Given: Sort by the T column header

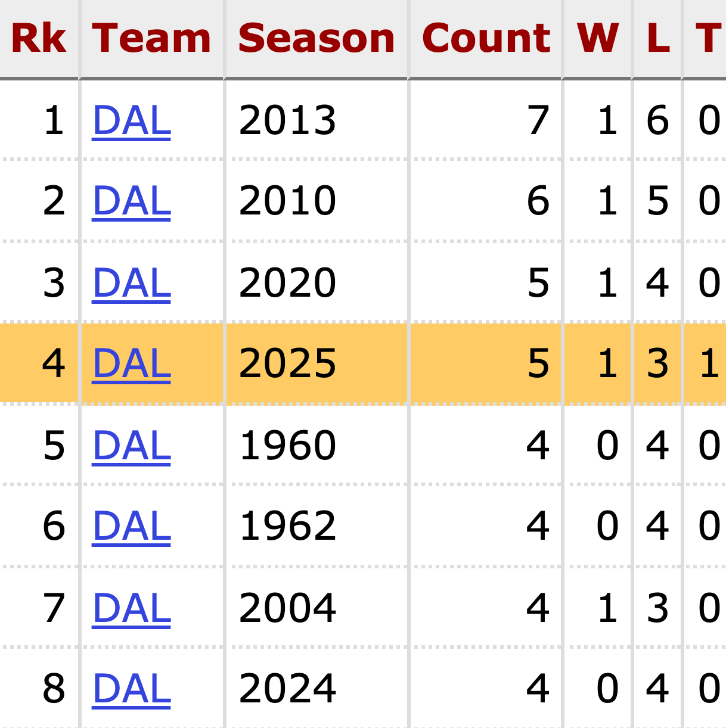Looking at the screenshot, I should click(x=708, y=39).
